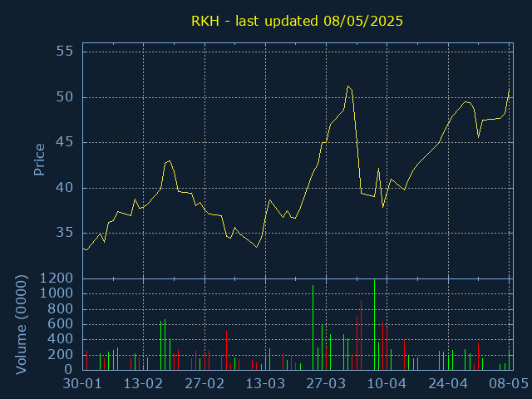This screenshot has width=532, height=399.
Task: Click the volume tick label 200
Action: pyautogui.click(x=61, y=355)
